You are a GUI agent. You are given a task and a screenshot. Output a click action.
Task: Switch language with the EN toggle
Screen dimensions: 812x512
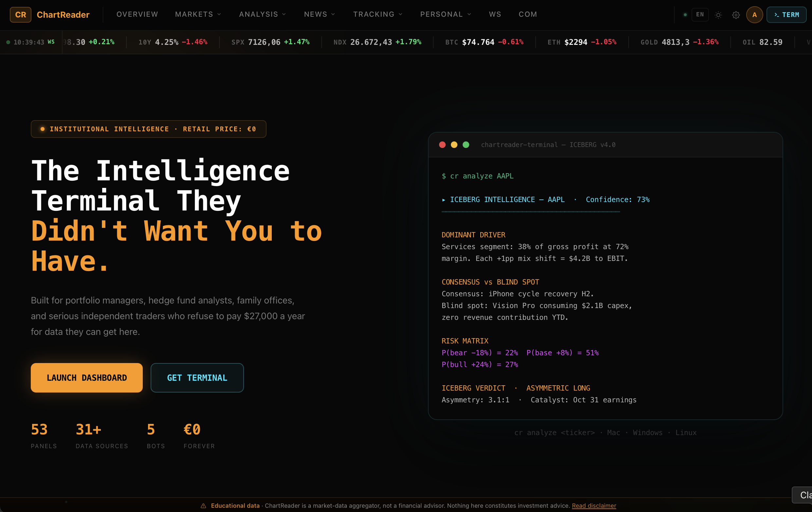[x=700, y=14]
